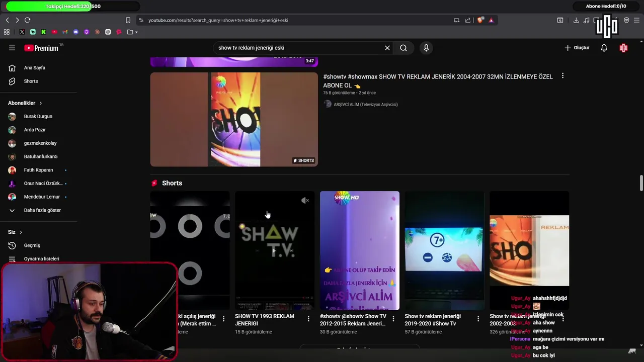Expand the Siz section header
644x362 pixels.
pyautogui.click(x=15, y=232)
